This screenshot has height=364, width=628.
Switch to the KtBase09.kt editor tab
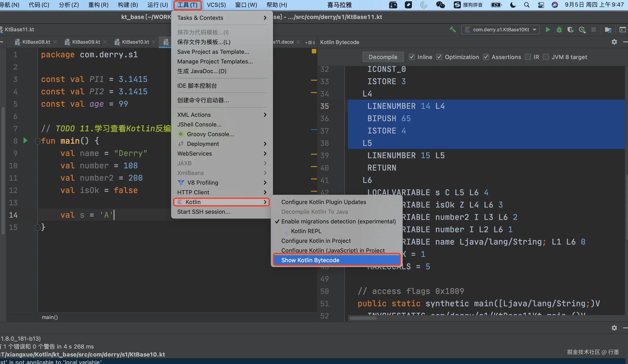pos(86,42)
